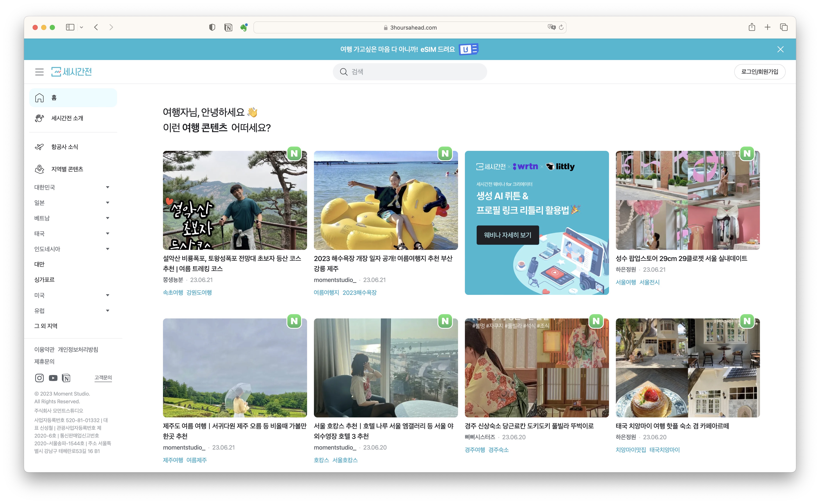This screenshot has height=504, width=820.
Task: Click Safari's share icon
Action: click(752, 27)
